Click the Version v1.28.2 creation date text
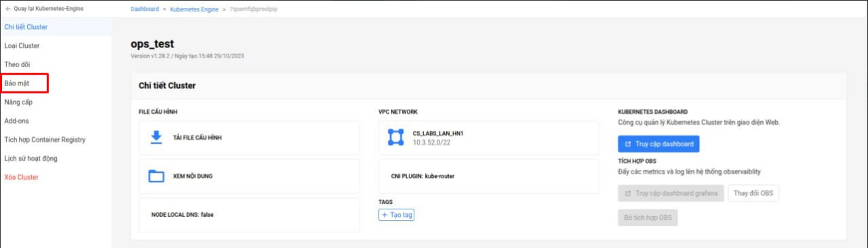Viewport: 868px width, 248px height. pos(187,56)
